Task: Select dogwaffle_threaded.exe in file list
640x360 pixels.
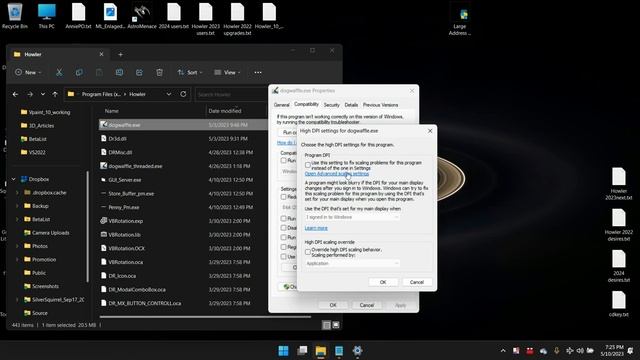Action: pyautogui.click(x=136, y=166)
